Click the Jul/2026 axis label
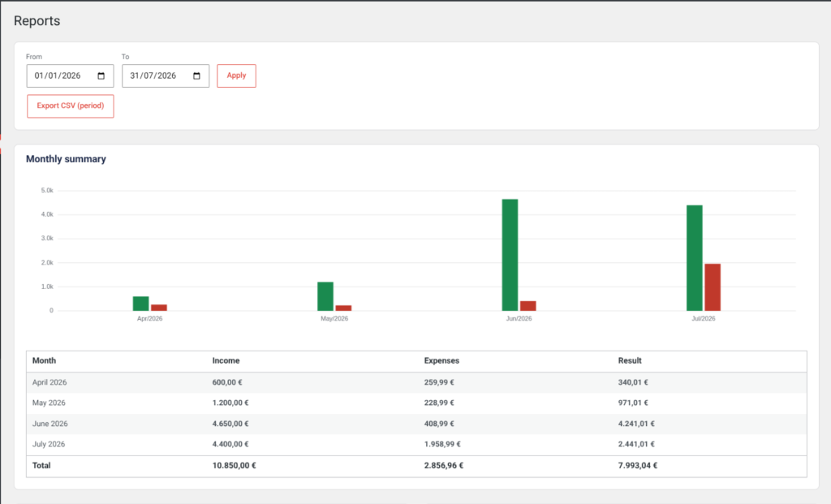Image resolution: width=831 pixels, height=504 pixels. point(704,318)
